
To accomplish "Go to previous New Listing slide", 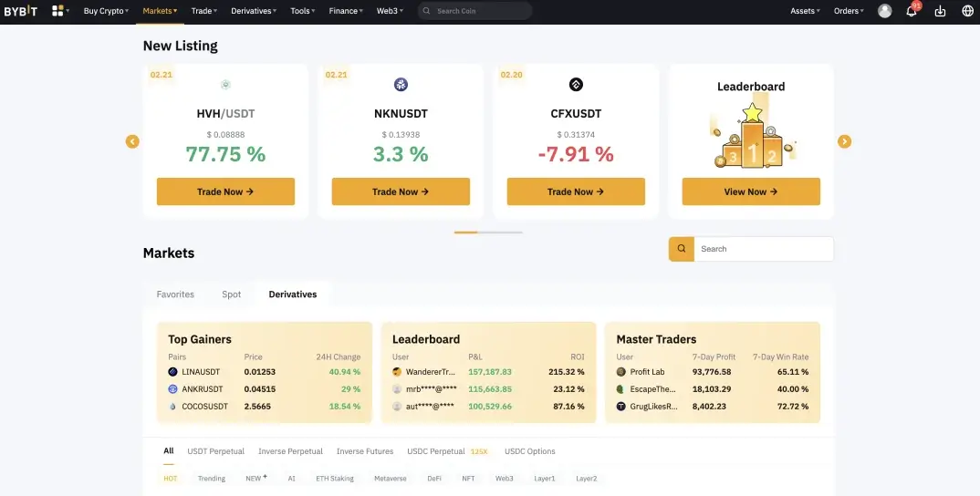I will point(132,142).
